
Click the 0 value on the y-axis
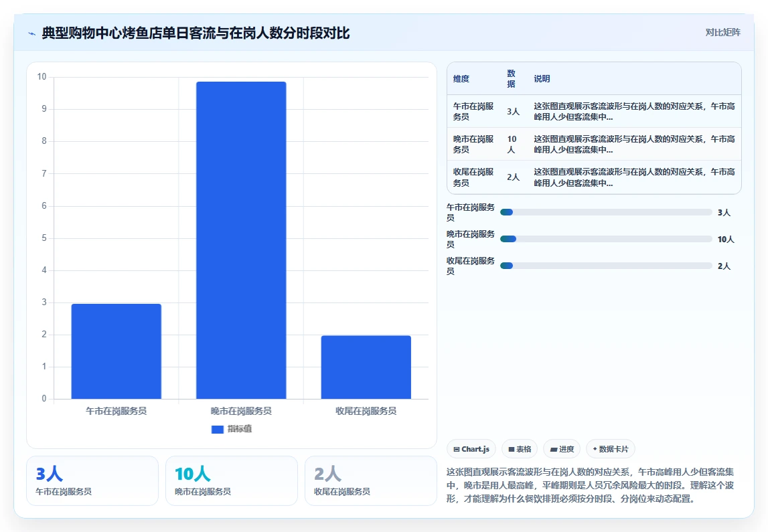pyautogui.click(x=44, y=398)
